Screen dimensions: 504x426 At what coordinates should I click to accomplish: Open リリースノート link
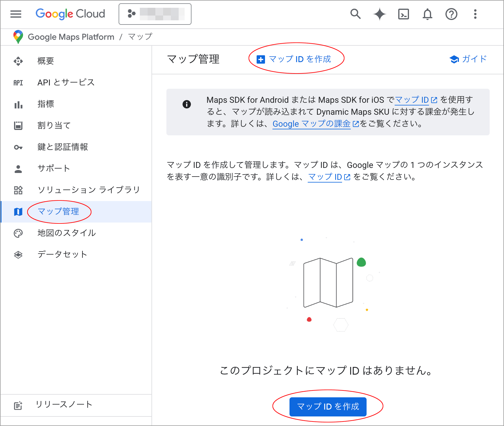point(64,404)
